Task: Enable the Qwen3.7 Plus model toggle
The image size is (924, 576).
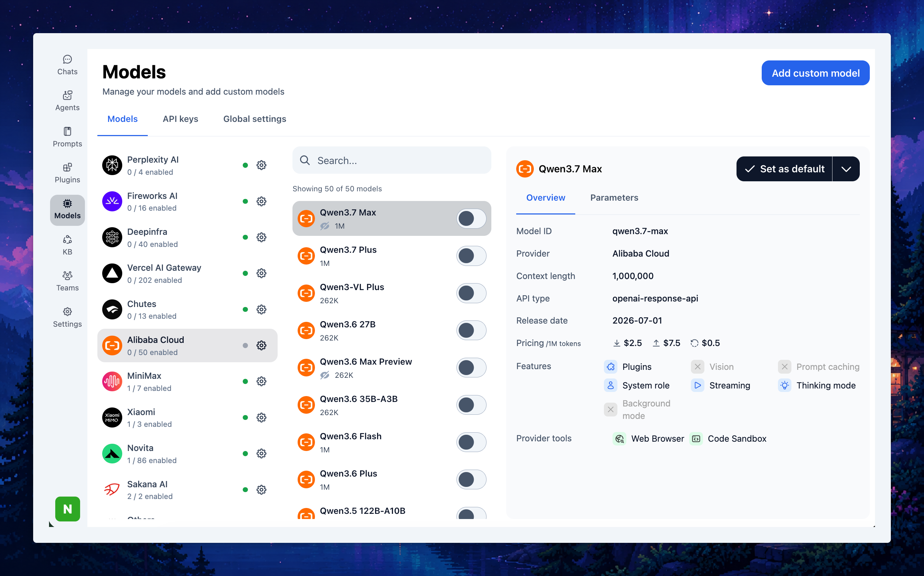Action: click(471, 256)
